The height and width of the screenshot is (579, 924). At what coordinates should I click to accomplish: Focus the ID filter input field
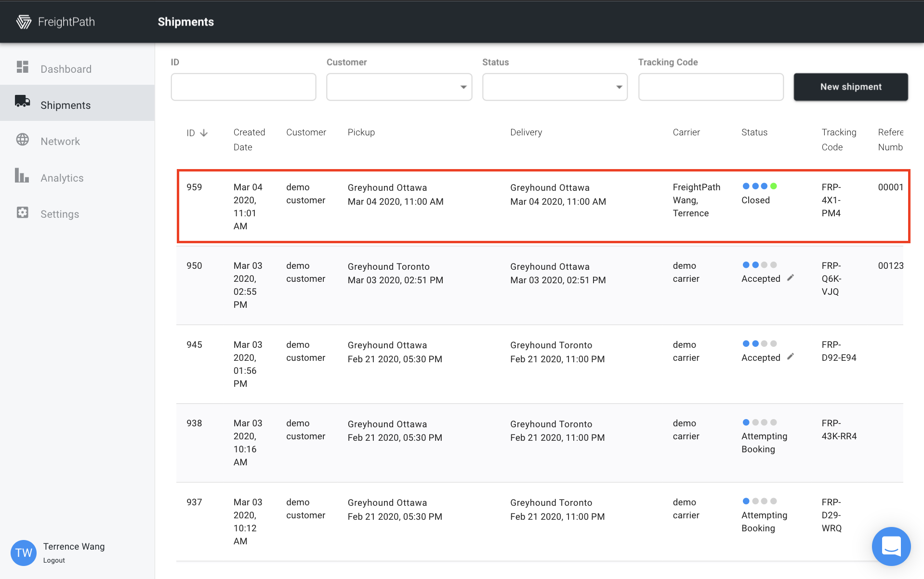pos(244,87)
